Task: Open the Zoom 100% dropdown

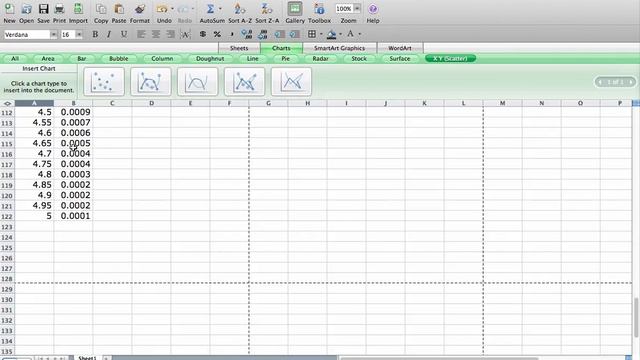Action: point(357,8)
